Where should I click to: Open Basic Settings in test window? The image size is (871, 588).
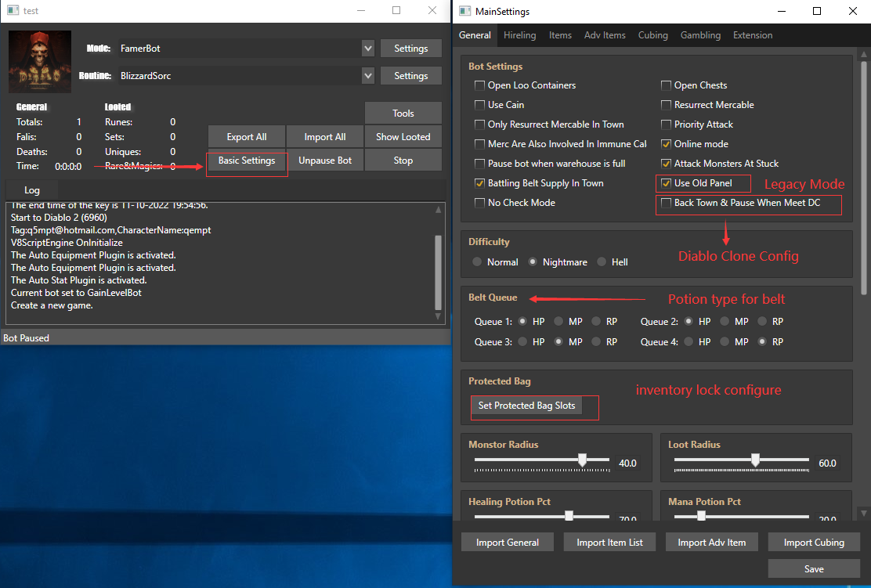tap(247, 161)
